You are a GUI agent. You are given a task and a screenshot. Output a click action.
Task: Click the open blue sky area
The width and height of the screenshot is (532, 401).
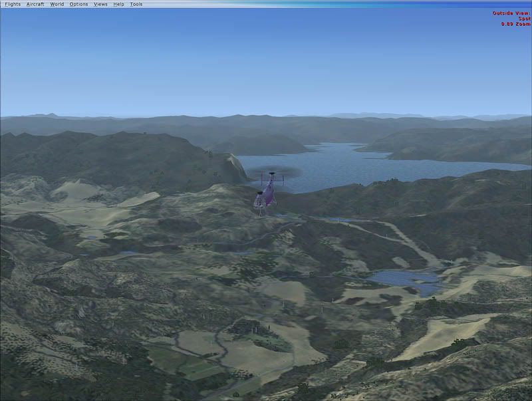point(266,60)
